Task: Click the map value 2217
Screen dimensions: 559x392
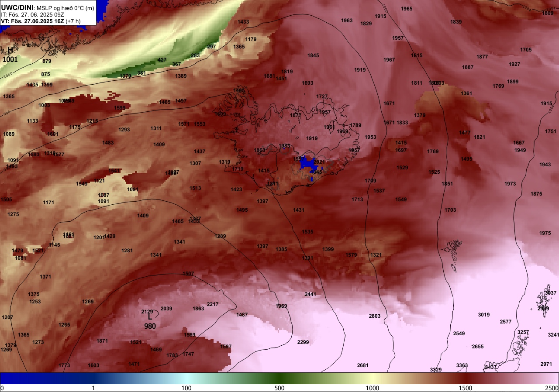Action: 213,304
